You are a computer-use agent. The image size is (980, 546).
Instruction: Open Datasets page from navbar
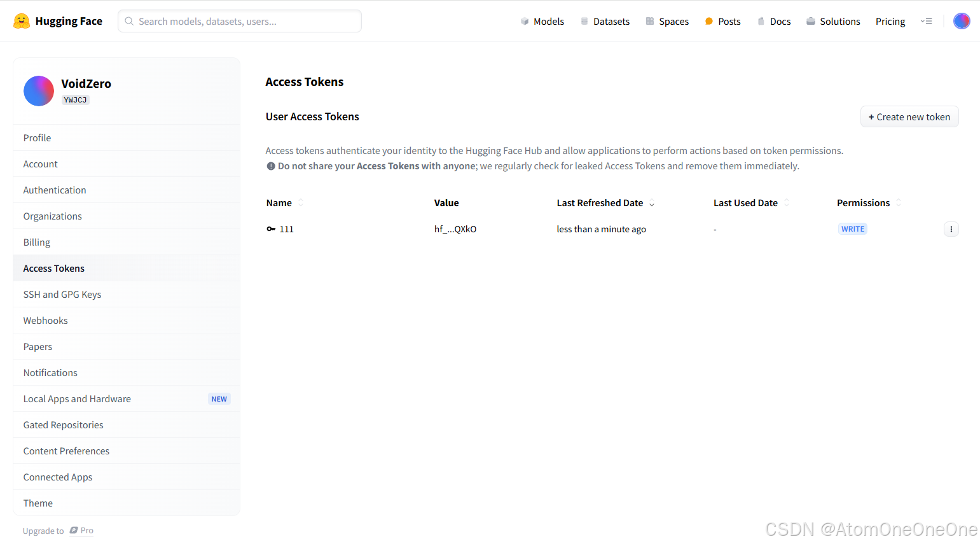click(x=605, y=21)
